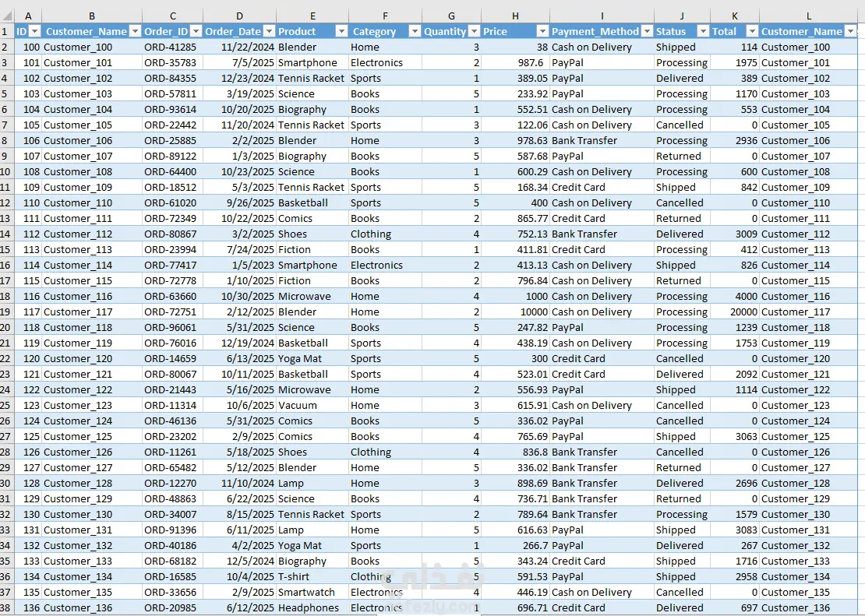Expand the Payment_Method filter dropdown
This screenshot has width=865, height=616.
pos(647,31)
